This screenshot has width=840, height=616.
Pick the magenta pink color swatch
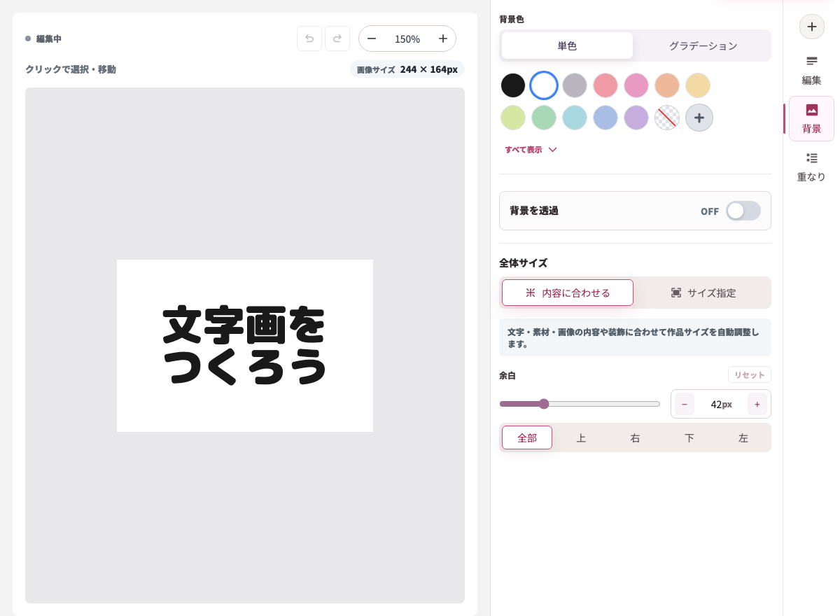636,85
